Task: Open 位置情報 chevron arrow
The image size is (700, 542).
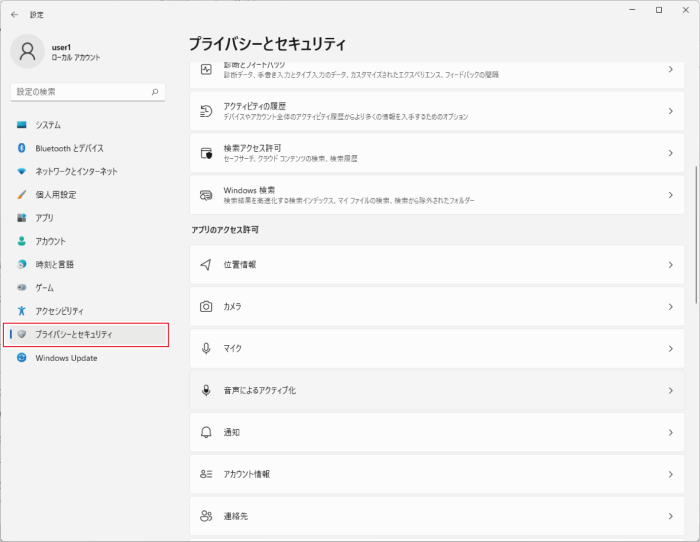Action: pos(671,265)
